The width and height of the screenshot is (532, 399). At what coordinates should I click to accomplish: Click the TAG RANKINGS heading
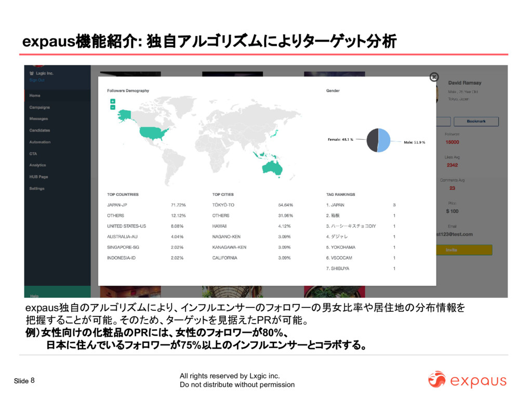pyautogui.click(x=341, y=194)
